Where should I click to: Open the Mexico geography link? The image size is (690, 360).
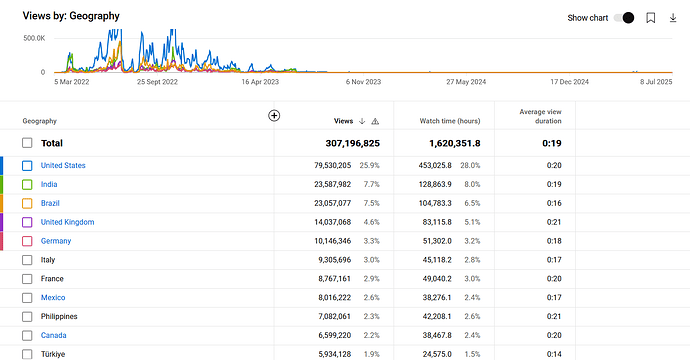pos(53,298)
